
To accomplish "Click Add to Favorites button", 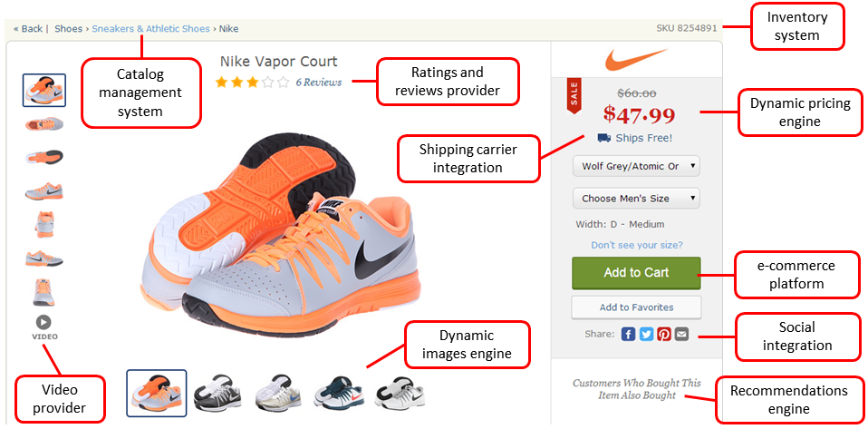I will pyautogui.click(x=636, y=307).
